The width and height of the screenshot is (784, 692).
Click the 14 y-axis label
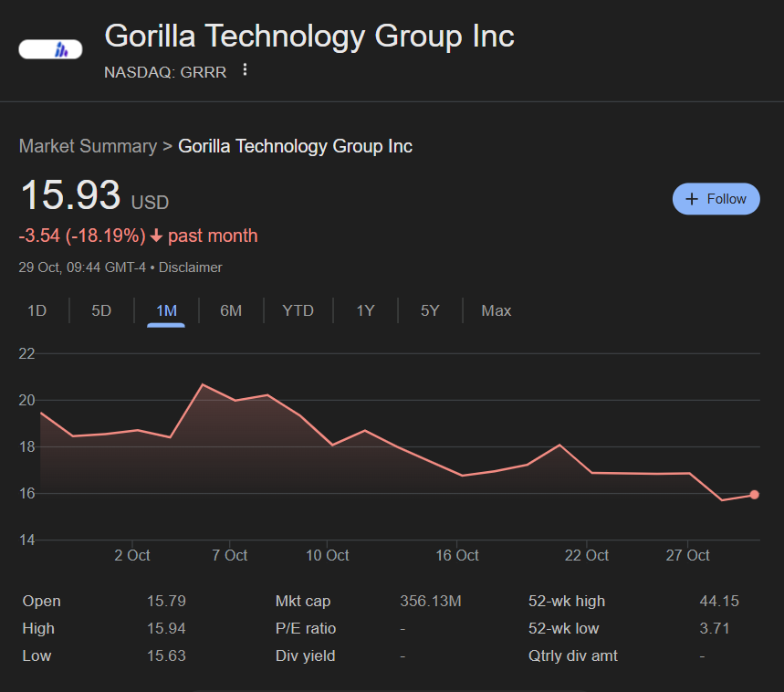pyautogui.click(x=26, y=540)
